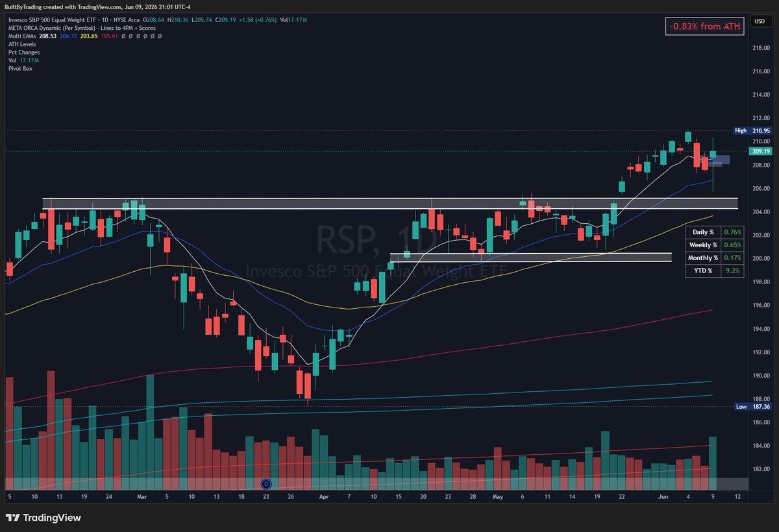779x532 pixels.
Task: Click the 0.17% value in the table
Action: click(x=733, y=258)
